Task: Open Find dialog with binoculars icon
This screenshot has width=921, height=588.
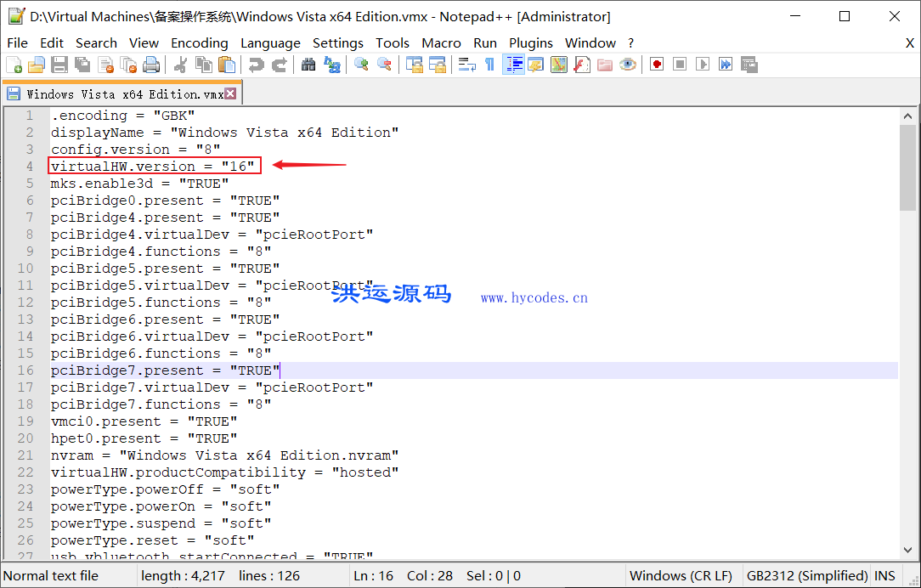Action: click(308, 65)
